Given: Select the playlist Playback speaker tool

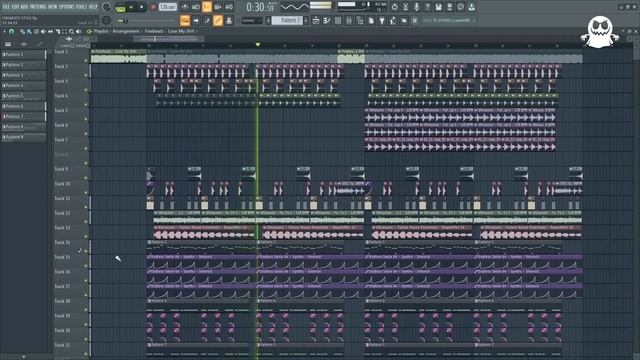Looking at the screenshot, I should [78, 31].
